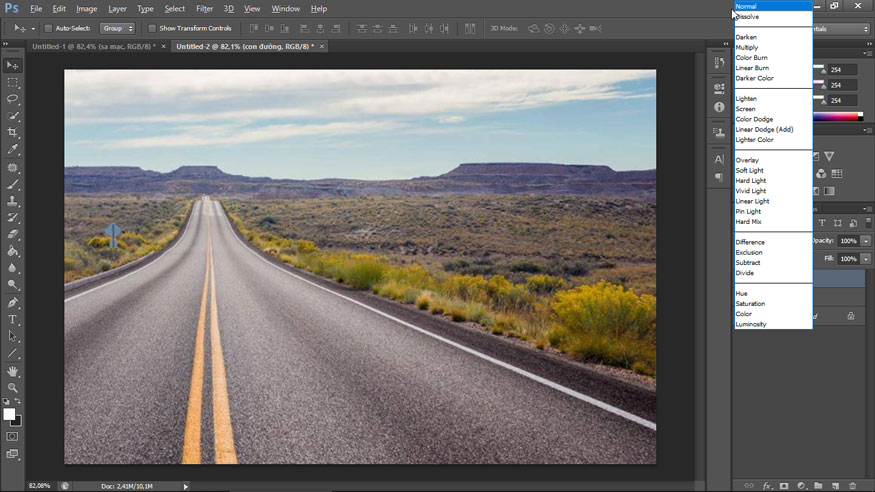Open the layer styles fx menu

click(767, 486)
